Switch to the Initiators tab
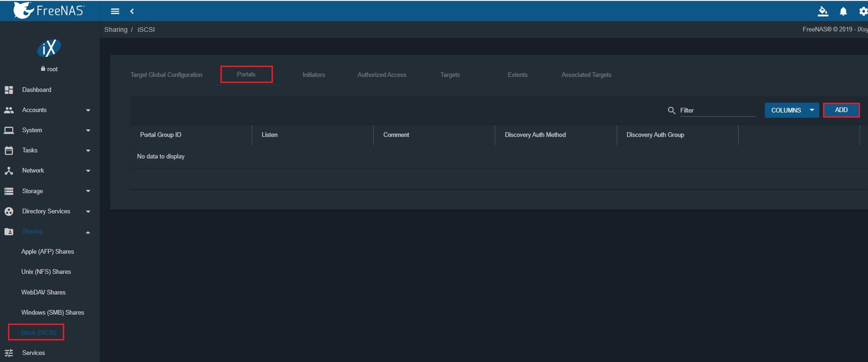Viewport: 868px width, 362px height. 314,75
